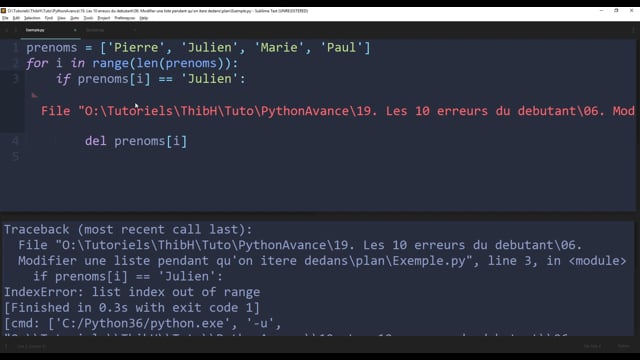Viewport: 640px width, 360px height.
Task: Click gutter line number 1
Action: pos(16,48)
